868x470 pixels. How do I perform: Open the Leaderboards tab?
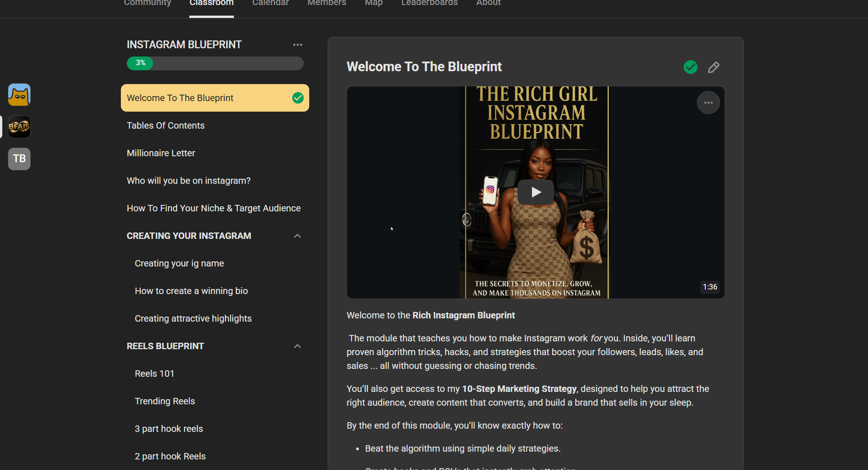[x=430, y=3]
